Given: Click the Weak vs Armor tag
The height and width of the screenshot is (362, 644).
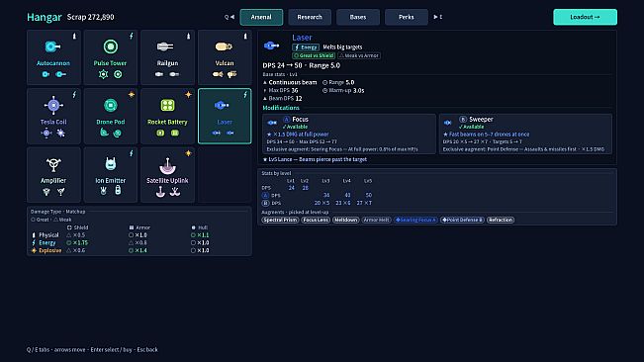Looking at the screenshot, I should (359, 55).
